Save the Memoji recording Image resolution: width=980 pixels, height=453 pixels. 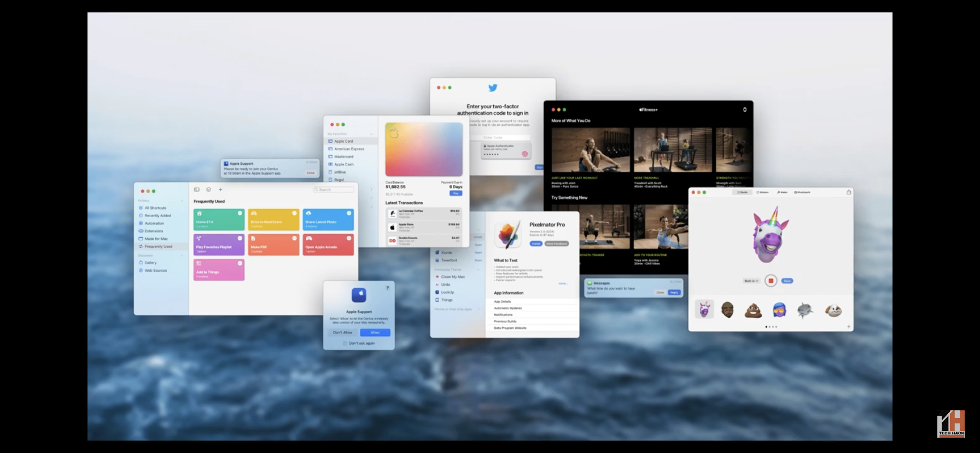pyautogui.click(x=787, y=281)
